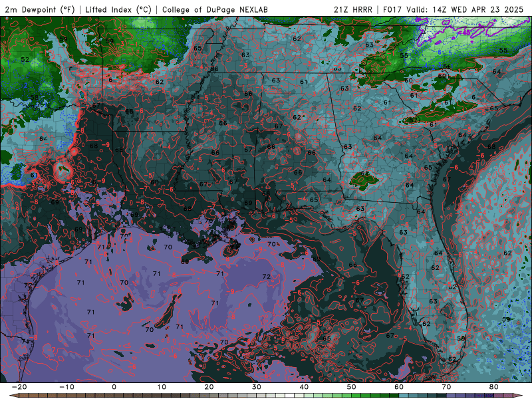Click the "20" label on the color scale

pos(209,387)
